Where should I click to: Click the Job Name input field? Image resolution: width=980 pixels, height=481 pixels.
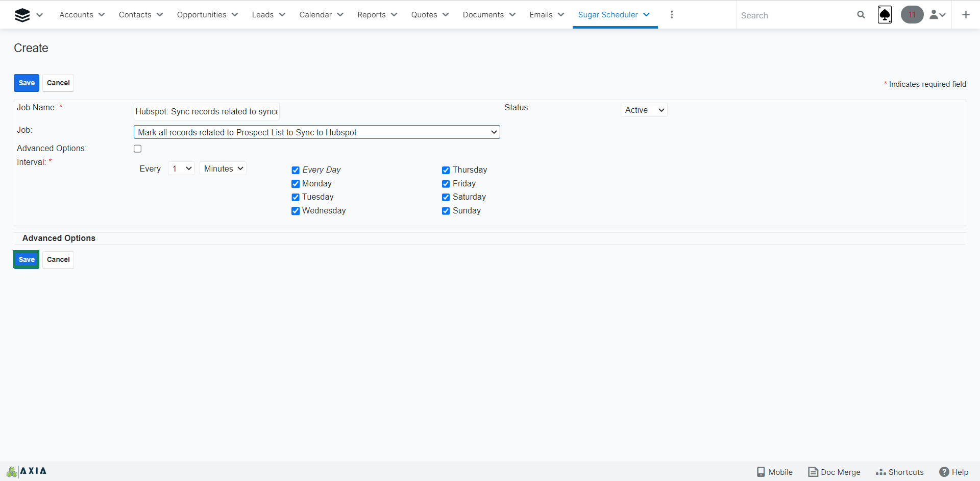coord(206,111)
